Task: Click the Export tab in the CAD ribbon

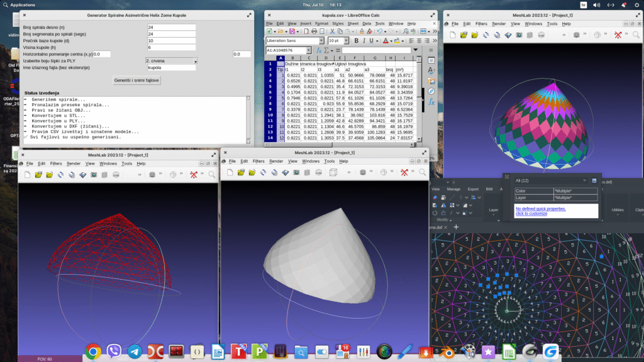Action: click(473, 189)
